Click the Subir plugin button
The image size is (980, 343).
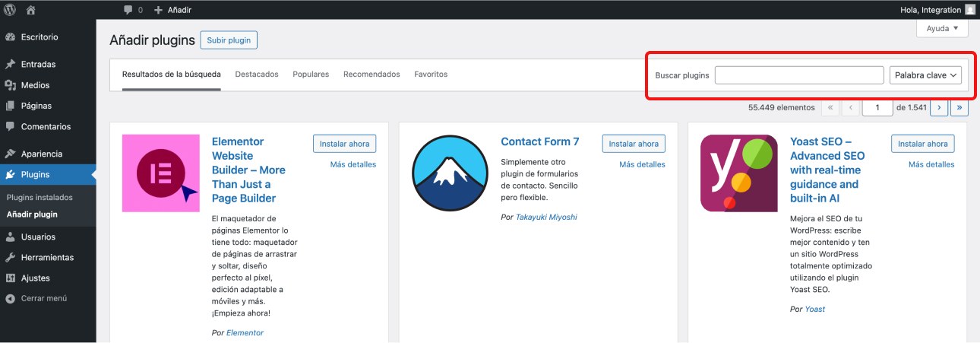(229, 40)
